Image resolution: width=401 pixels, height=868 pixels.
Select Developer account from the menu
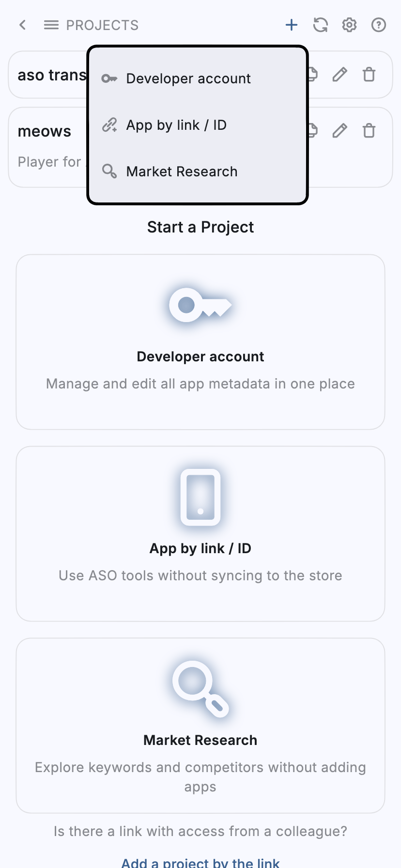click(188, 78)
